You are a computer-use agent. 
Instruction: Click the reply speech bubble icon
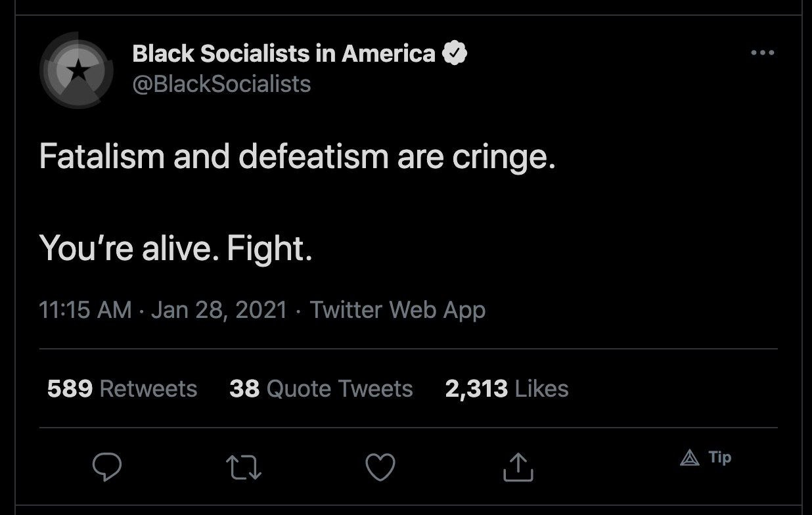(106, 467)
